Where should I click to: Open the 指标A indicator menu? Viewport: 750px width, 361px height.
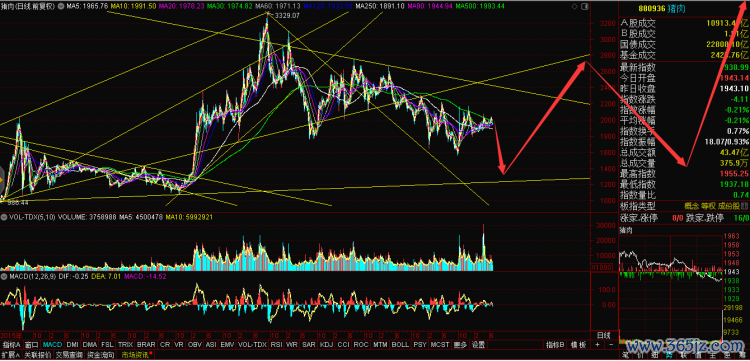click(x=11, y=345)
